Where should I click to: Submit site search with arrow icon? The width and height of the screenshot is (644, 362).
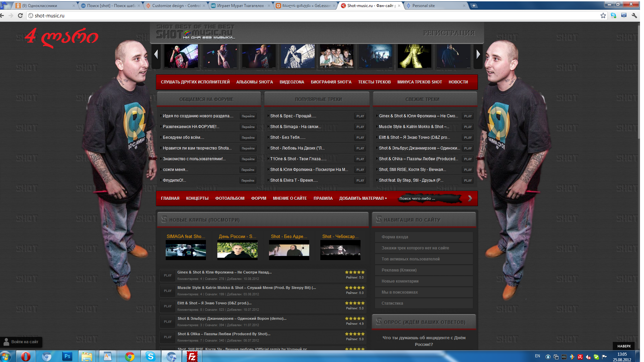click(x=470, y=198)
